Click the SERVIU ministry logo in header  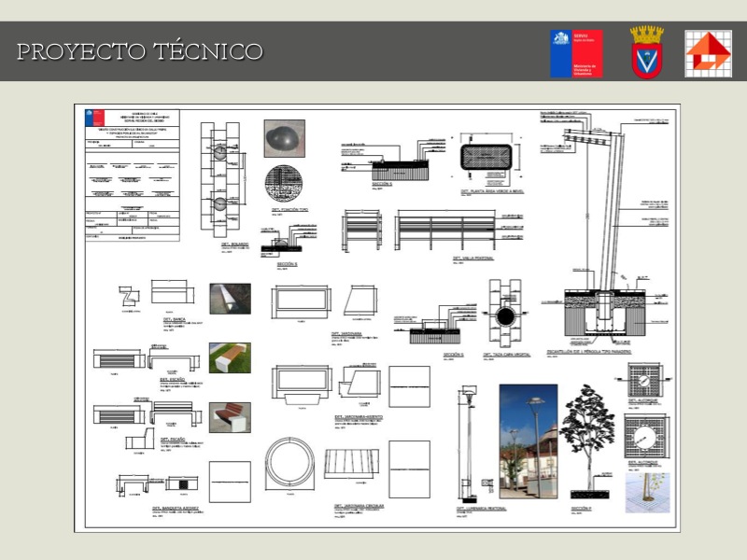[x=576, y=53]
